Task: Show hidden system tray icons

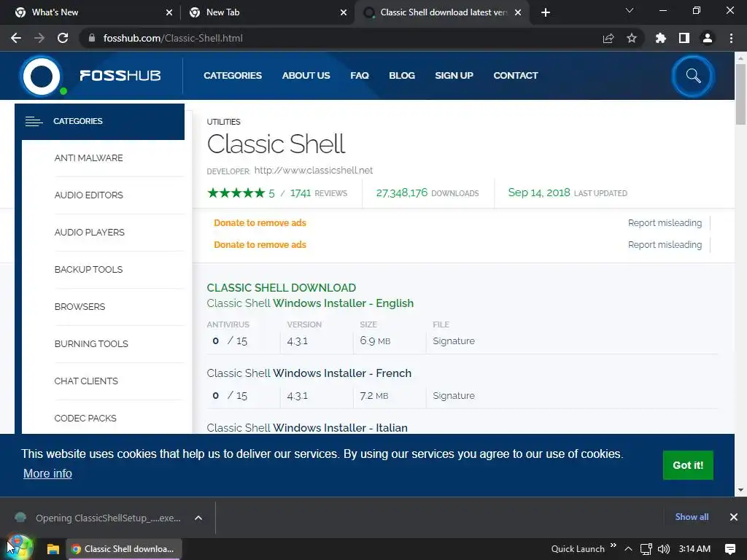Action: (628, 549)
